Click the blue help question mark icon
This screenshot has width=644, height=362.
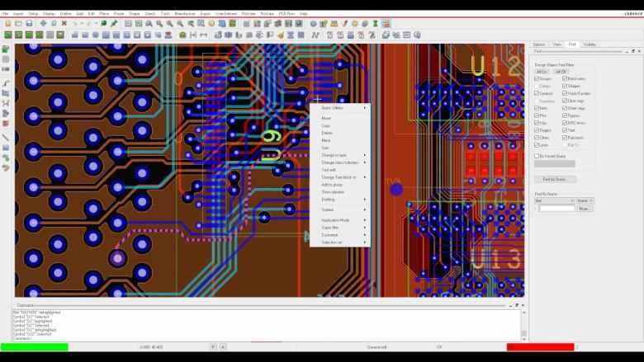pyautogui.click(x=313, y=24)
